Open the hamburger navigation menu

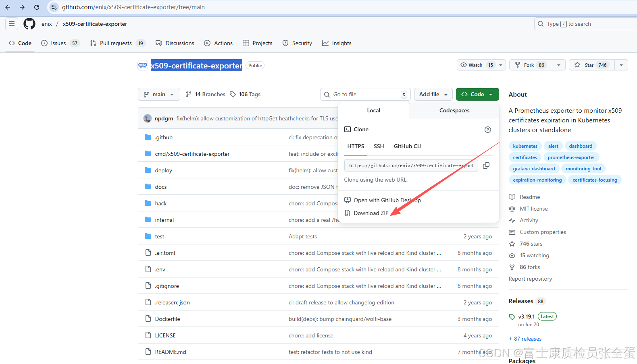(x=12, y=24)
